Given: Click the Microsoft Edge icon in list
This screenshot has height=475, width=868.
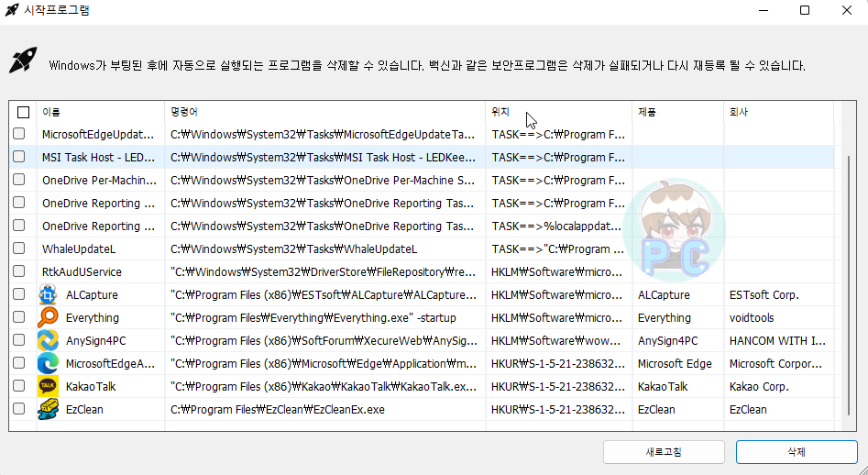Looking at the screenshot, I should [49, 364].
